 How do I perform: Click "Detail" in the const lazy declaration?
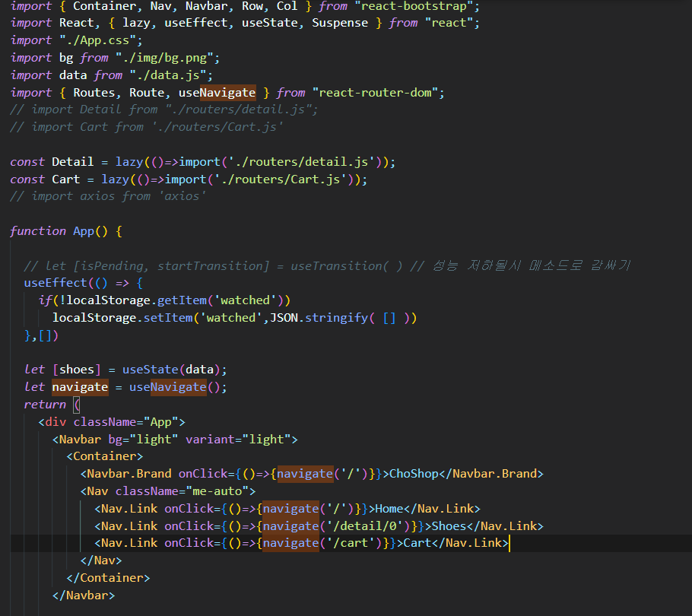73,162
